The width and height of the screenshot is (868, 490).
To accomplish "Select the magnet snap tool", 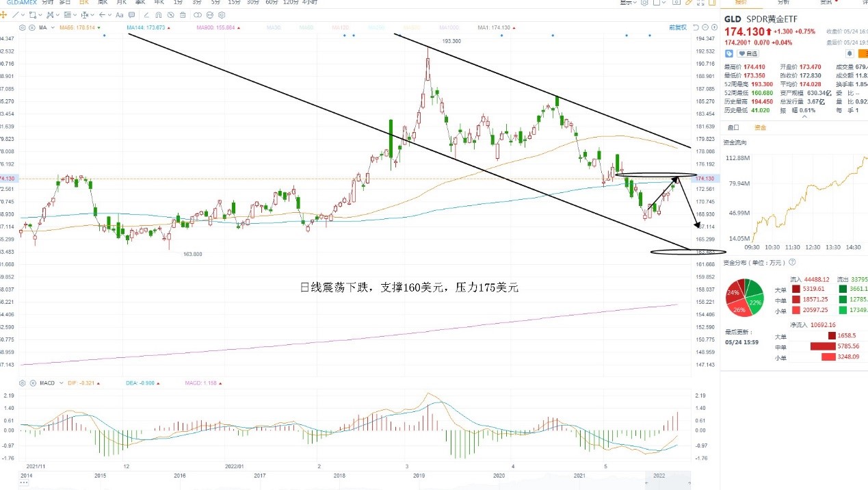I will click(159, 15).
